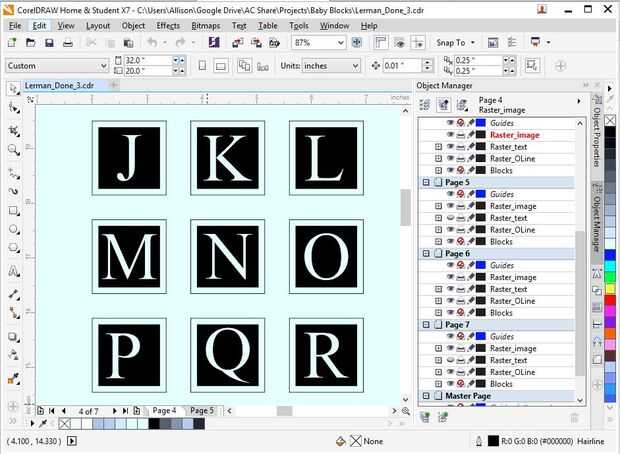Open the Bitmaps menu

coord(206,26)
